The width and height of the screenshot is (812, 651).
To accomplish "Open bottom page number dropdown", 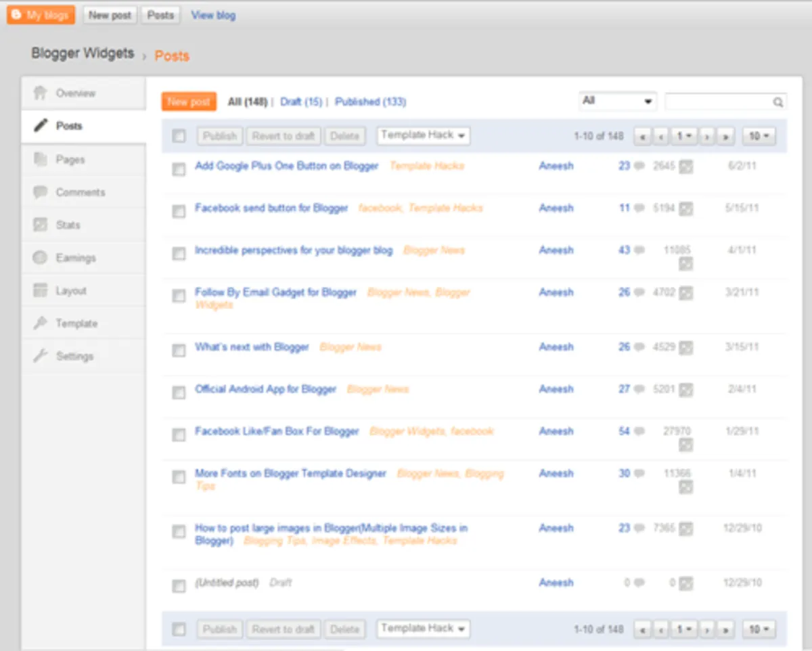I will [684, 630].
